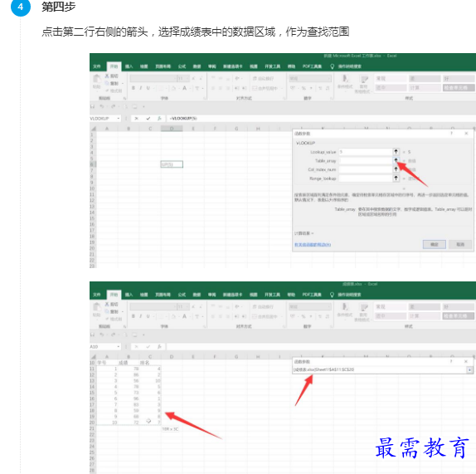The width and height of the screenshot is (476, 474).
Task: Click the collapsed range reference field in the lower Excel
Action: point(380,369)
